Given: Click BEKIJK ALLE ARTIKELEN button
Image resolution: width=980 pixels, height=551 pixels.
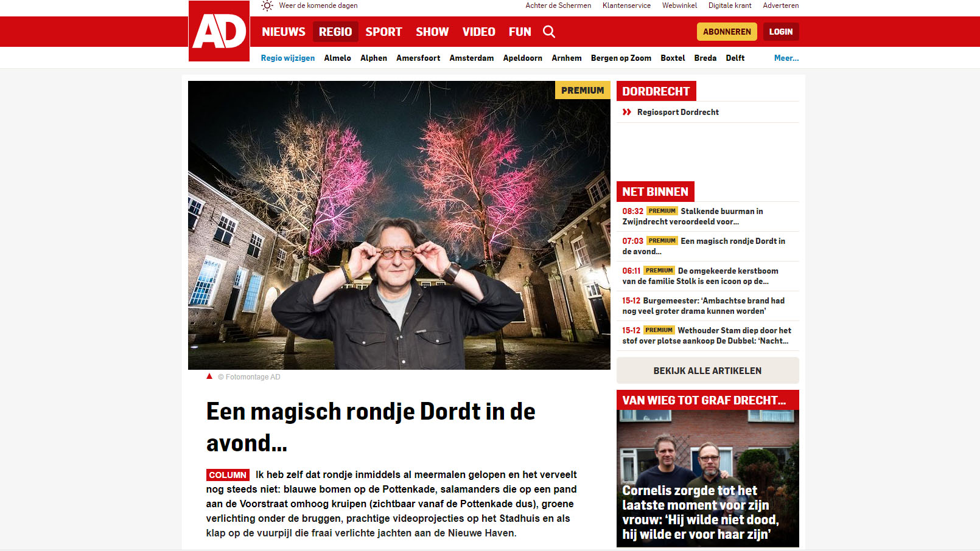Looking at the screenshot, I should click(x=708, y=370).
